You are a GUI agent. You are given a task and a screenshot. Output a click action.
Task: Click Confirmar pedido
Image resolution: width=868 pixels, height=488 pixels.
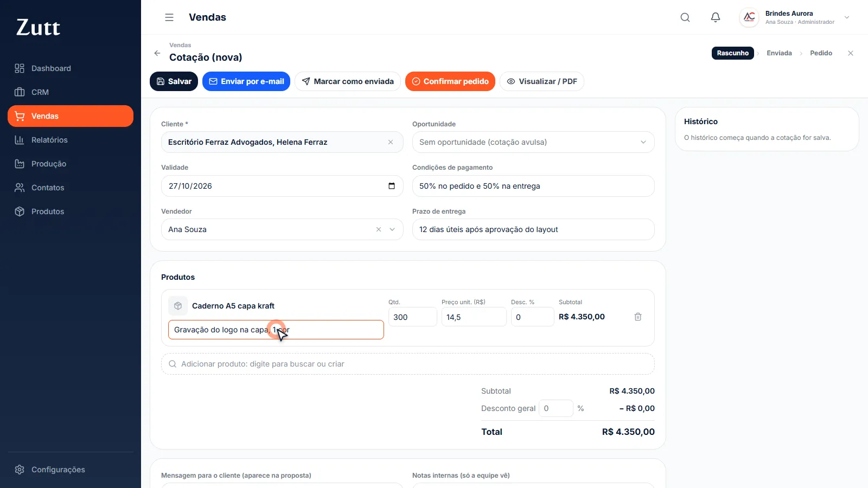(450, 81)
